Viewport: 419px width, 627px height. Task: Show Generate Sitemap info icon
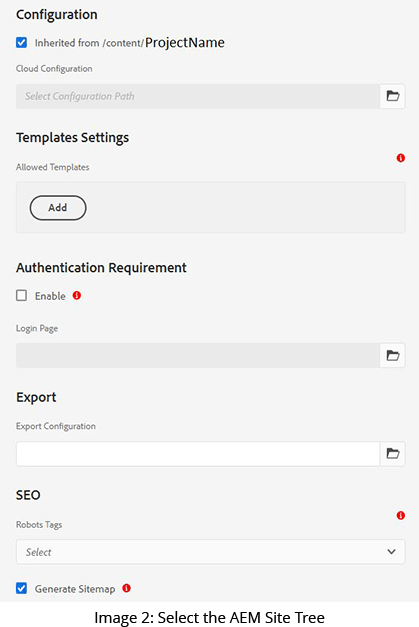(x=126, y=588)
